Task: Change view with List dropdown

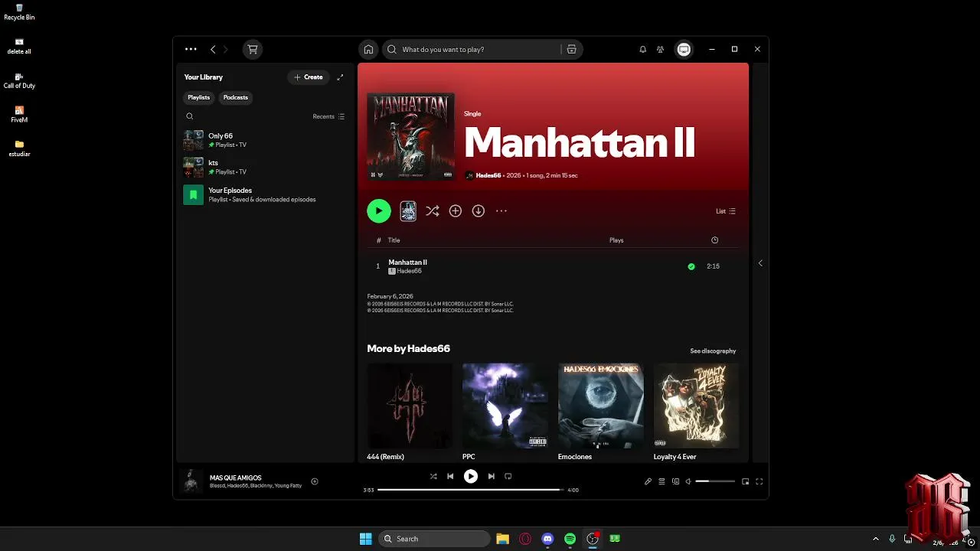Action: pyautogui.click(x=726, y=211)
